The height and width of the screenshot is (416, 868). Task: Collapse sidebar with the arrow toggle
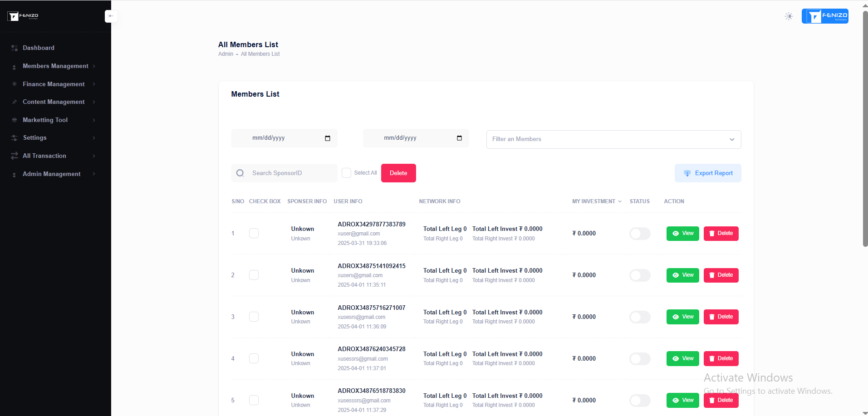pyautogui.click(x=111, y=16)
